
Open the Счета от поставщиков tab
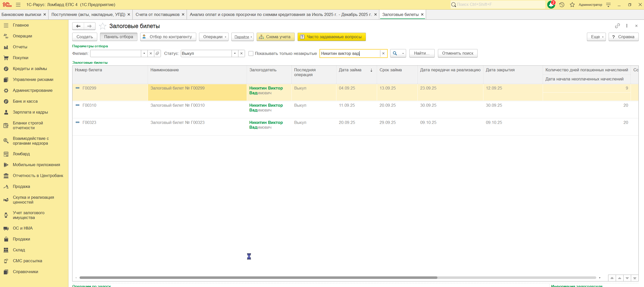point(157,15)
